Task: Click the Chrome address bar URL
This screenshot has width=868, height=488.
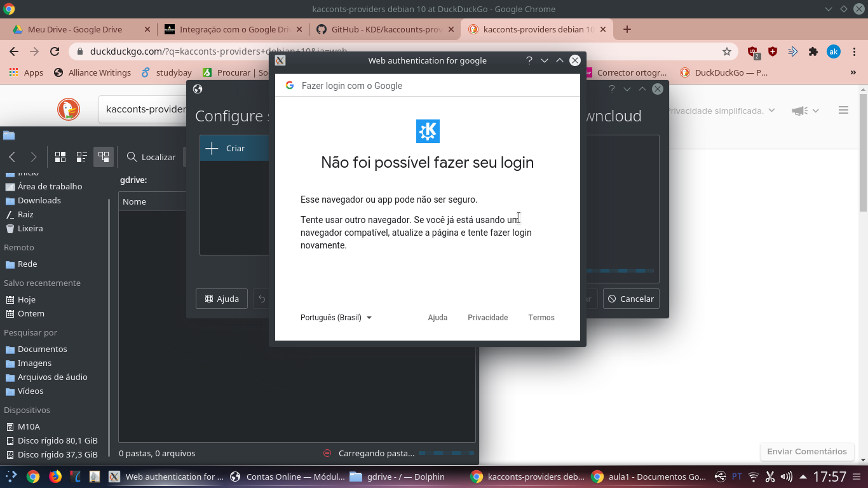Action: (219, 52)
